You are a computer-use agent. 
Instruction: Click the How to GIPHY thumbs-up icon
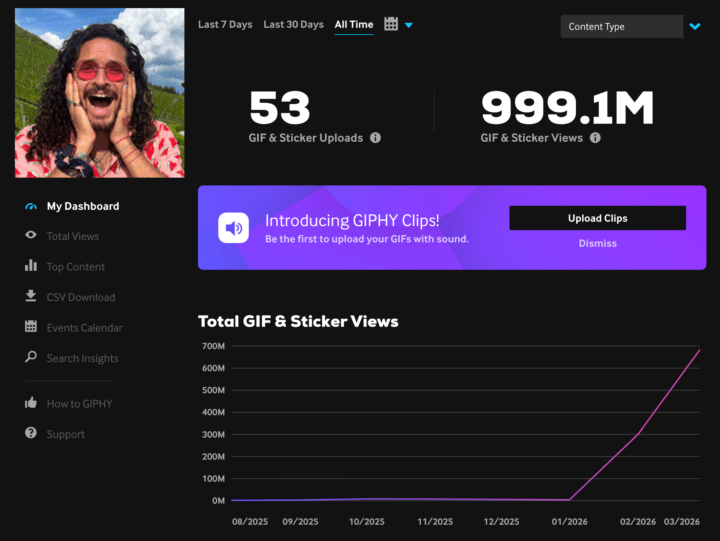tap(31, 403)
